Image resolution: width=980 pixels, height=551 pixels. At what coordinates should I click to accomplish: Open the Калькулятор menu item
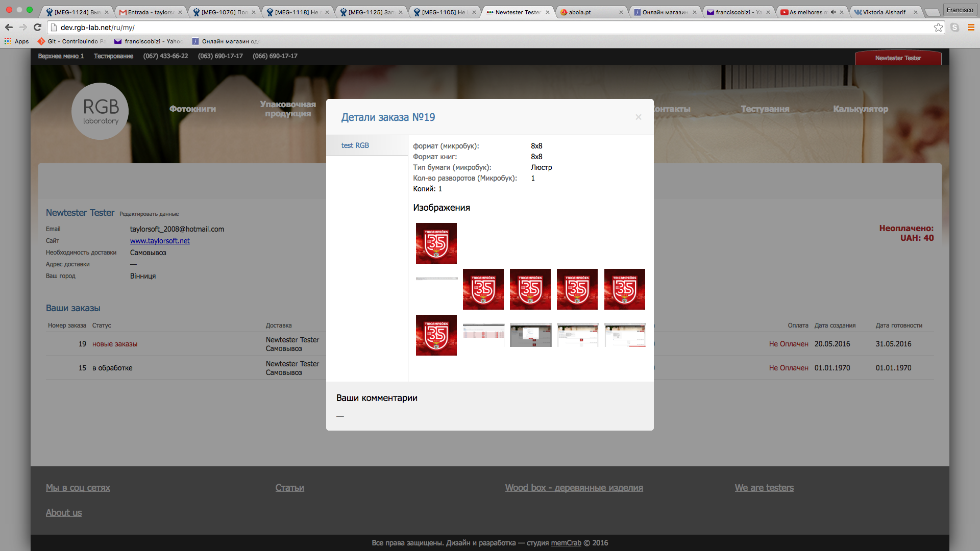[x=861, y=109]
